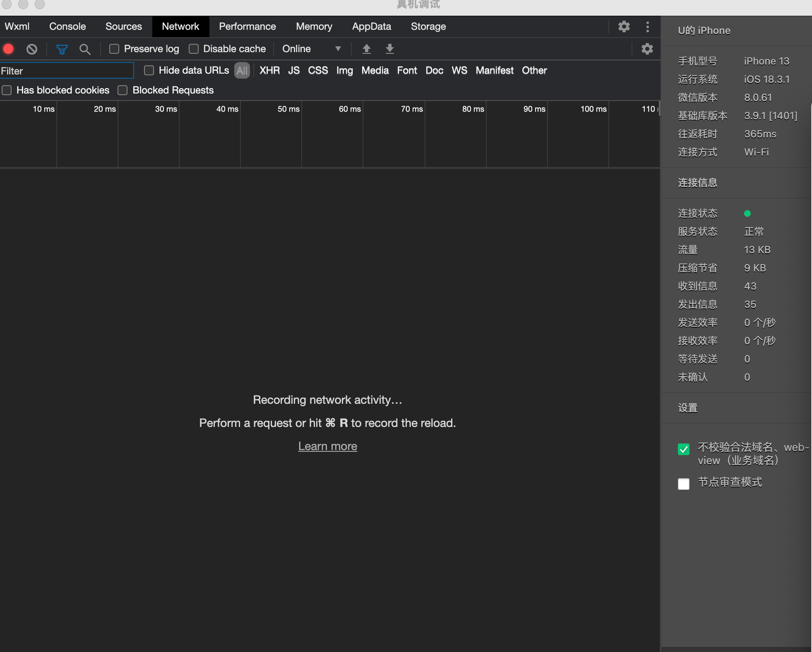Toggle the filter funnel icon

[62, 49]
